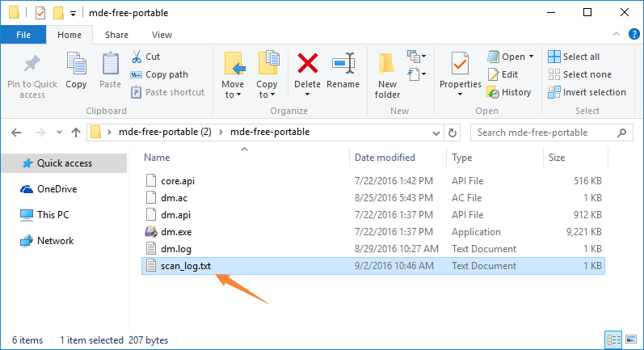The width and height of the screenshot is (644, 350).
Task: Switch to the Share ribbon tab
Action: (x=116, y=35)
